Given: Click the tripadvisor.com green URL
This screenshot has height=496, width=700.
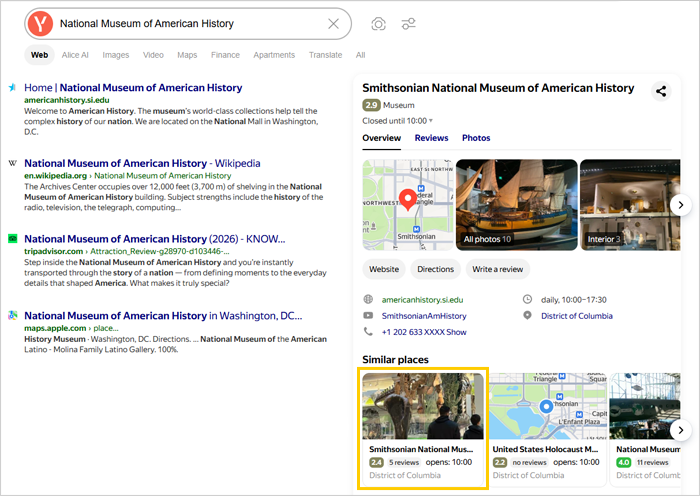Looking at the screenshot, I should click(54, 251).
